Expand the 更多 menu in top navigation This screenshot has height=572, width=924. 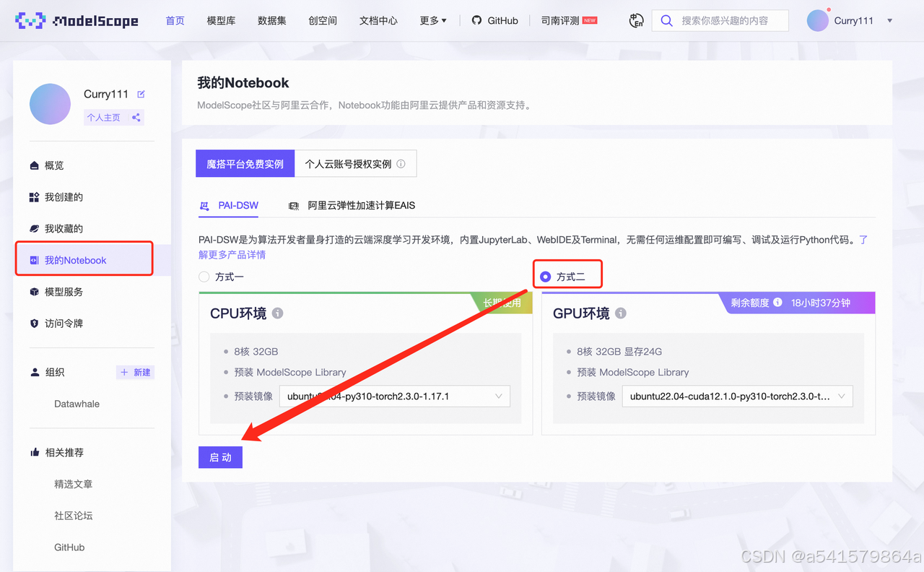click(x=432, y=20)
